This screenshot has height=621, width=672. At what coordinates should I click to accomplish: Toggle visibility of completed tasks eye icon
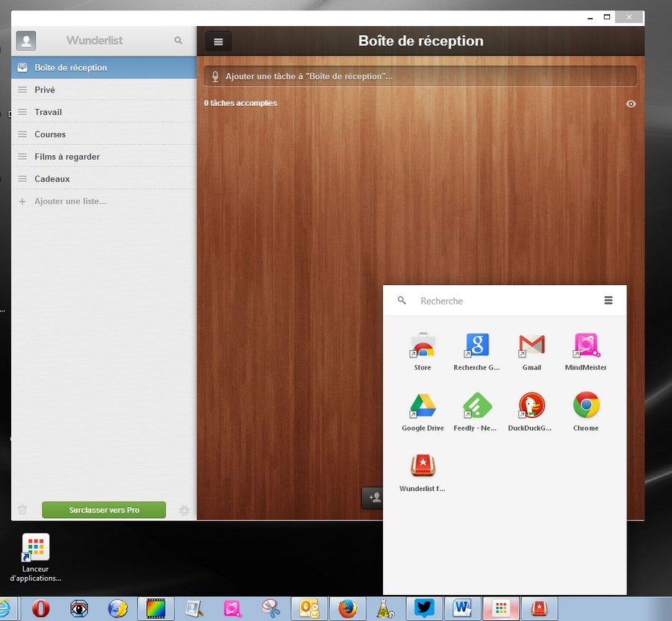tap(631, 104)
